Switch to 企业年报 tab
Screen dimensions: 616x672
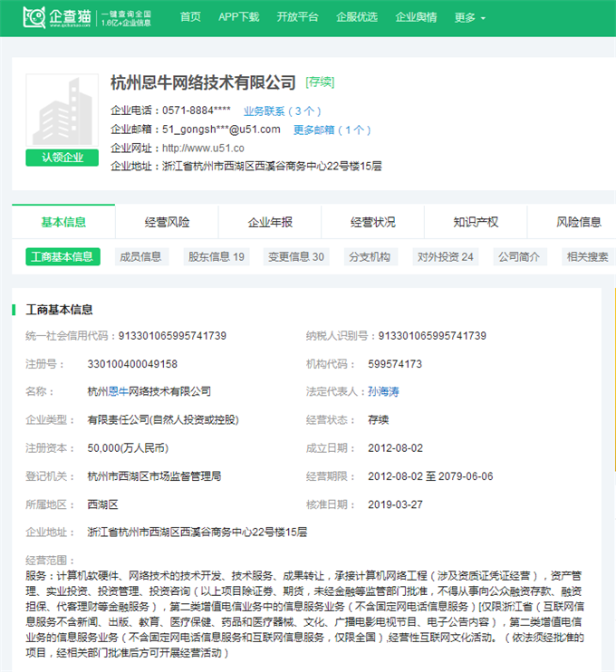(270, 222)
